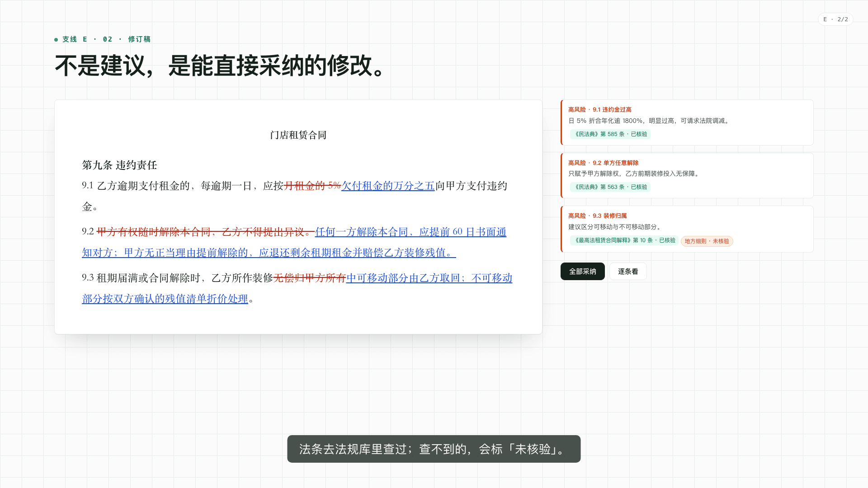Click the 全部采纳 button
This screenshot has width=868, height=488.
coord(582,271)
